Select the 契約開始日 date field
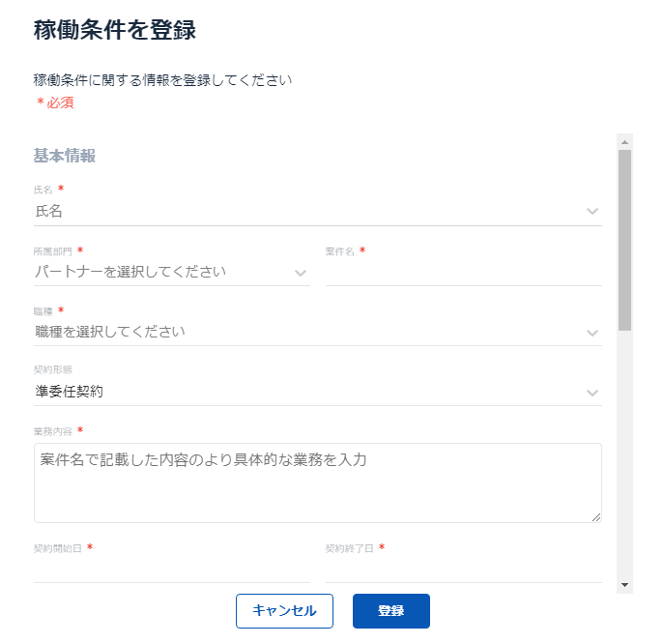 click(171, 570)
